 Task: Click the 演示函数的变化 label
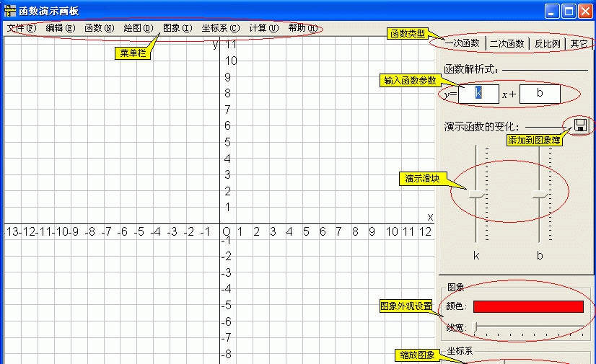(x=481, y=126)
